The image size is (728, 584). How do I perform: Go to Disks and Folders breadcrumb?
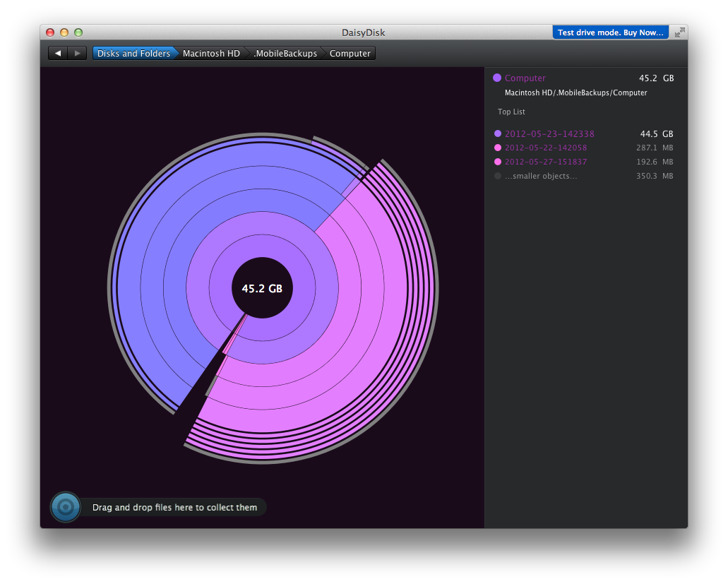tap(133, 54)
